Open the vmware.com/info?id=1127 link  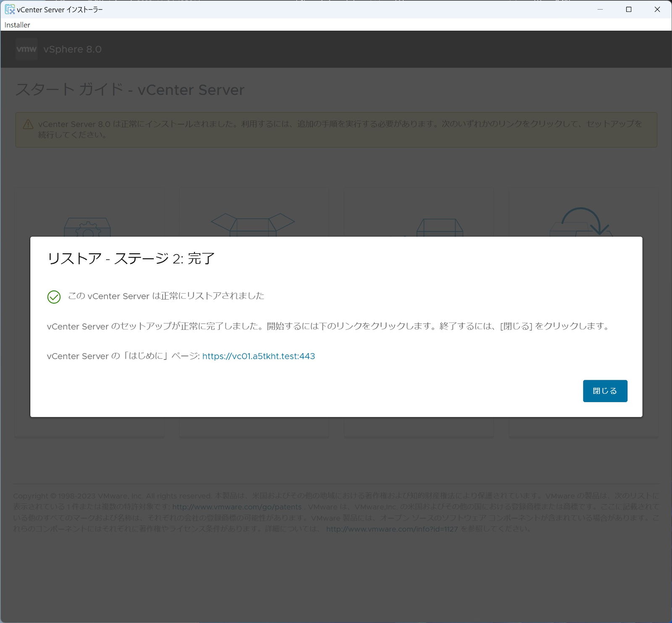click(392, 529)
